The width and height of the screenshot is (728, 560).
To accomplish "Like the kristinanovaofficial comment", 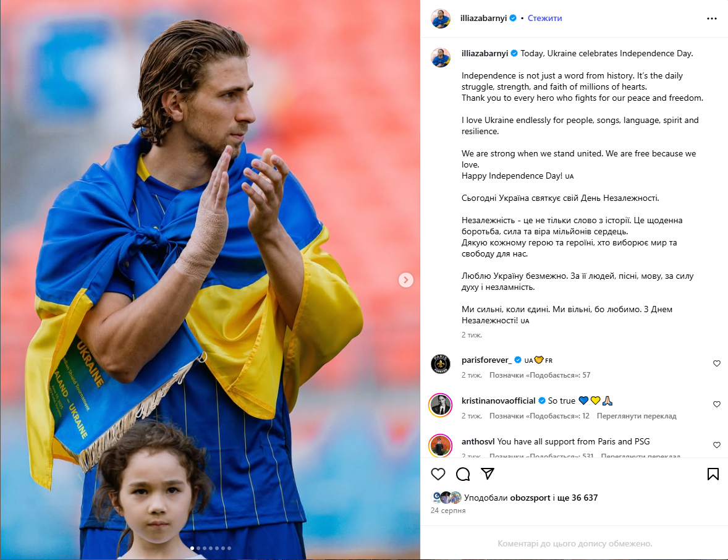I will pos(717,404).
